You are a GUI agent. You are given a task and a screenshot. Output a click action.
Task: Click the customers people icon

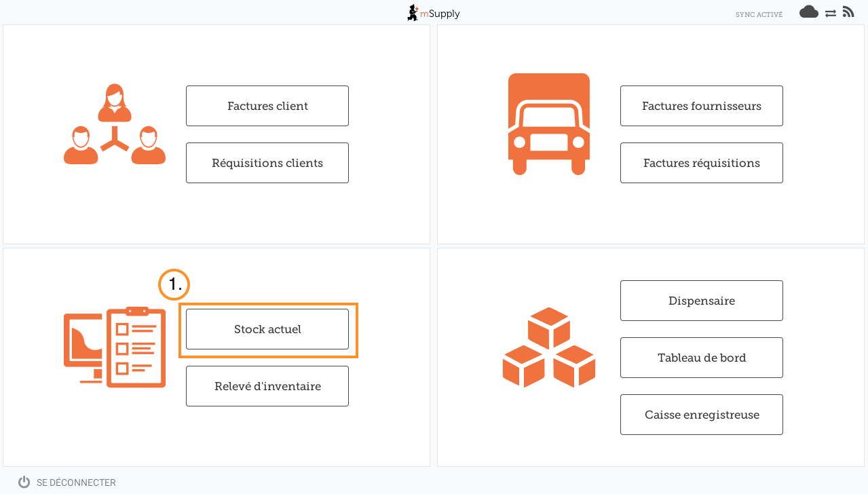pyautogui.click(x=115, y=124)
